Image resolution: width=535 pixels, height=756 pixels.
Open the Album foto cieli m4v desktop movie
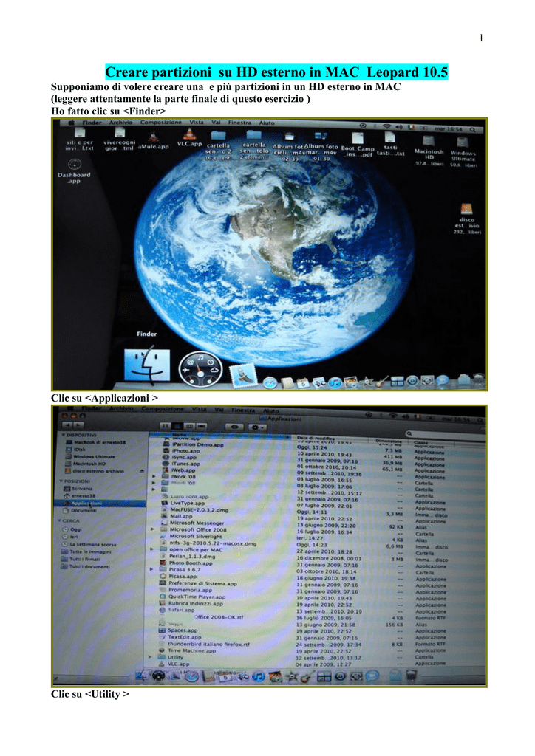point(288,147)
